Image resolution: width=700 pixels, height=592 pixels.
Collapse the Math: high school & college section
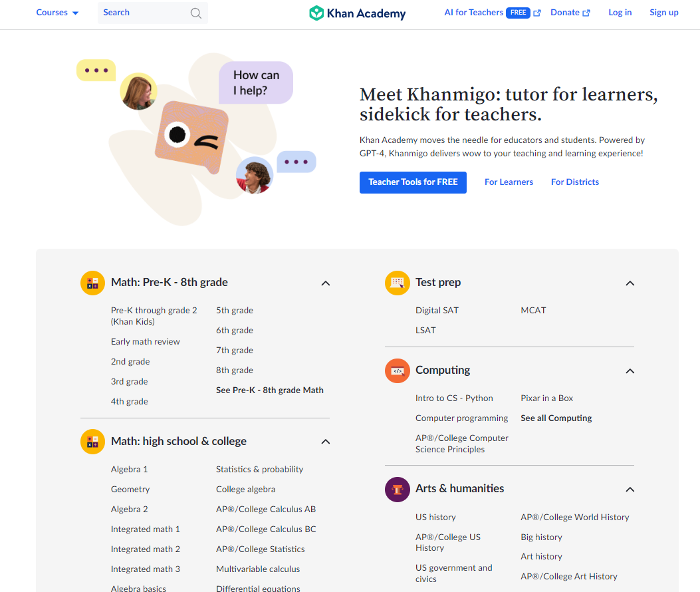click(x=326, y=442)
